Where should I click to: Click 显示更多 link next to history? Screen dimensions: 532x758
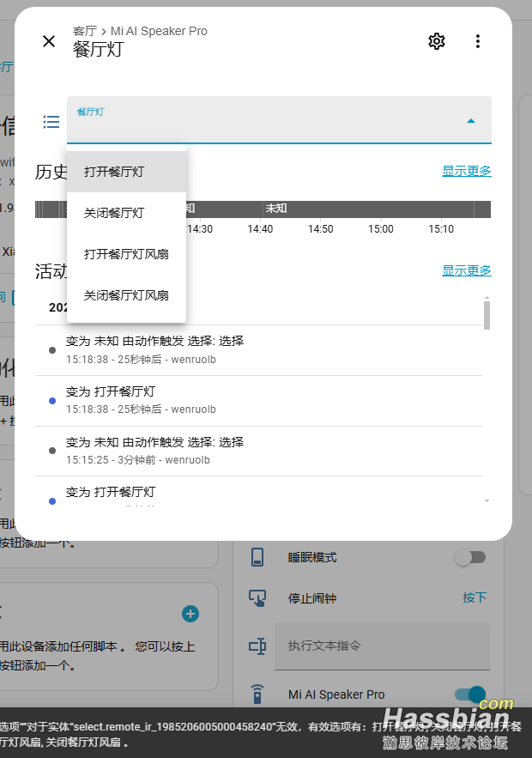466,171
